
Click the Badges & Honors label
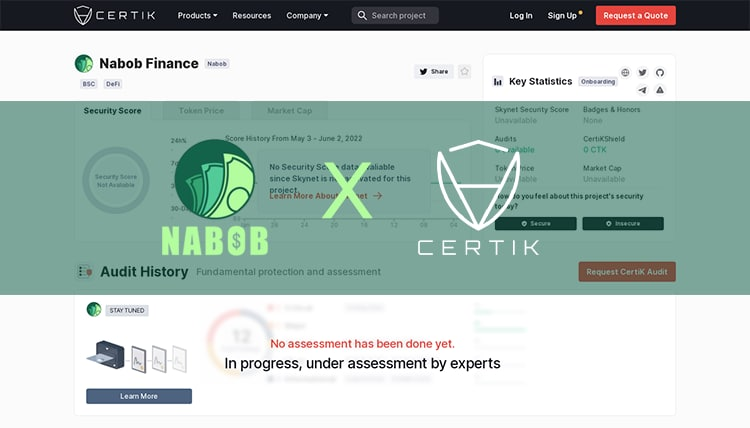click(611, 110)
